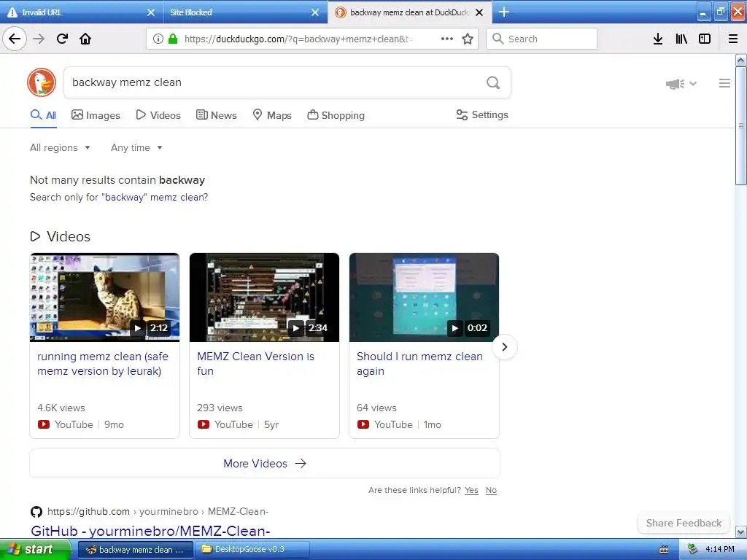Screen dimensions: 747x560
Task: Click the github.com result URL text
Action: pos(158,511)
